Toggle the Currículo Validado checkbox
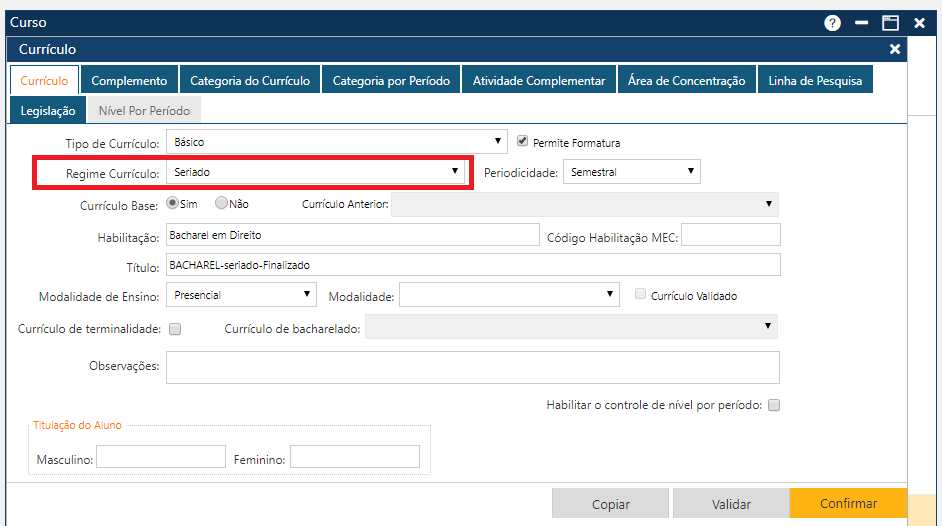The image size is (942, 526). (x=640, y=294)
